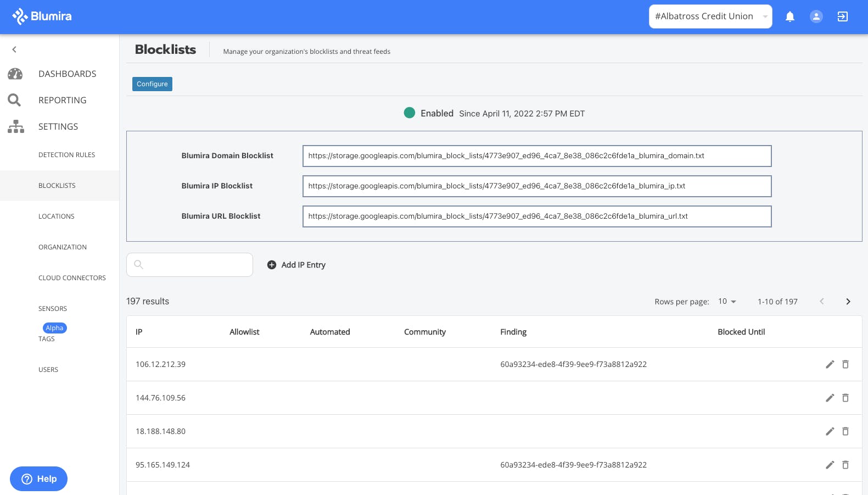Delete the 144.76.109.56 entry
The width and height of the screenshot is (868, 495).
pyautogui.click(x=845, y=398)
